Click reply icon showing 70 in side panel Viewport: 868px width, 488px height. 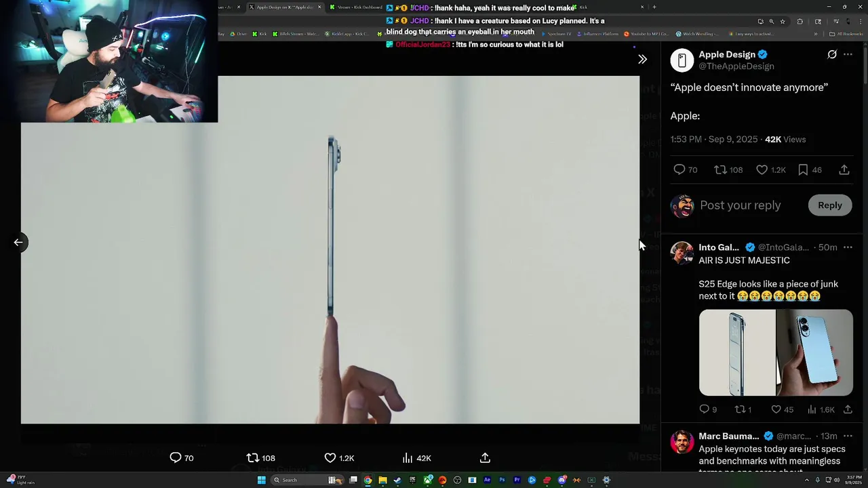(x=685, y=169)
